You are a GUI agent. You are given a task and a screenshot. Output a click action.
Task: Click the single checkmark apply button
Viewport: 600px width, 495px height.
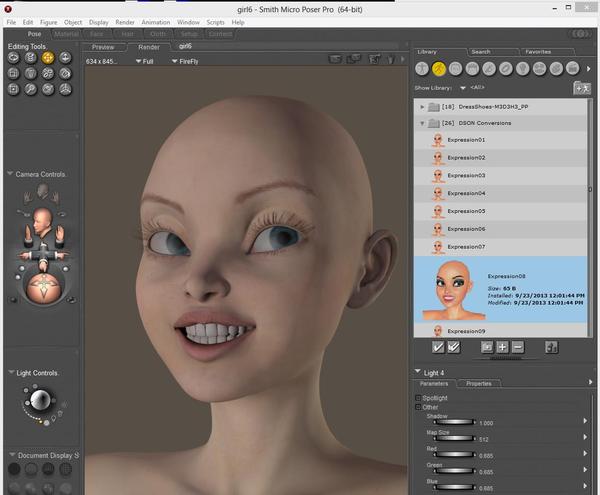point(438,347)
